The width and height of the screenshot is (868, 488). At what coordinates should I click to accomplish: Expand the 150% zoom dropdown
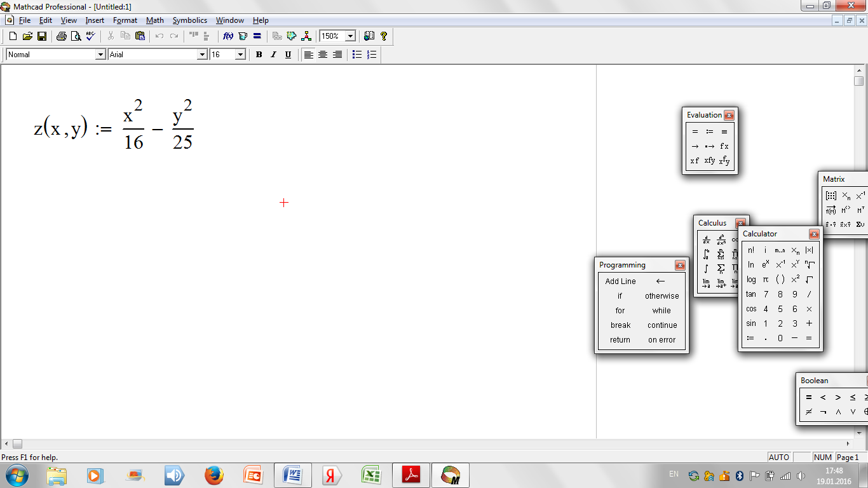point(350,36)
